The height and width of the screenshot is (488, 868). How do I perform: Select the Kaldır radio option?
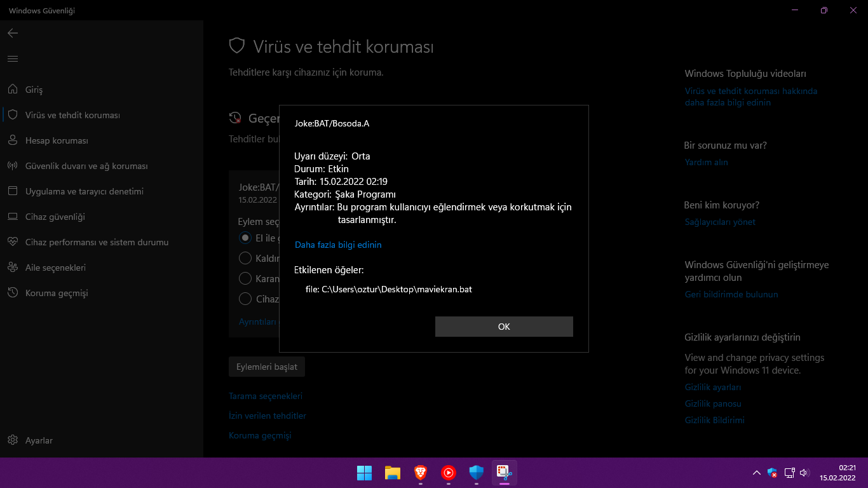click(x=245, y=258)
